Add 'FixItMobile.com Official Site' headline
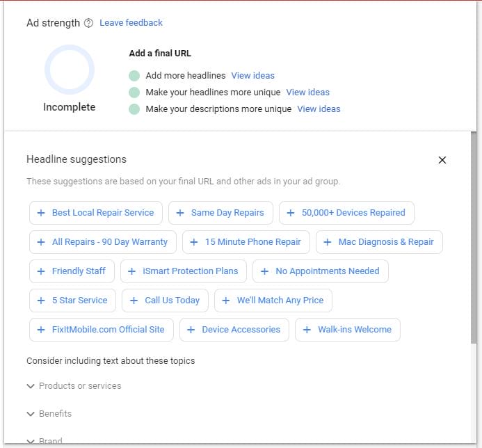 click(102, 330)
